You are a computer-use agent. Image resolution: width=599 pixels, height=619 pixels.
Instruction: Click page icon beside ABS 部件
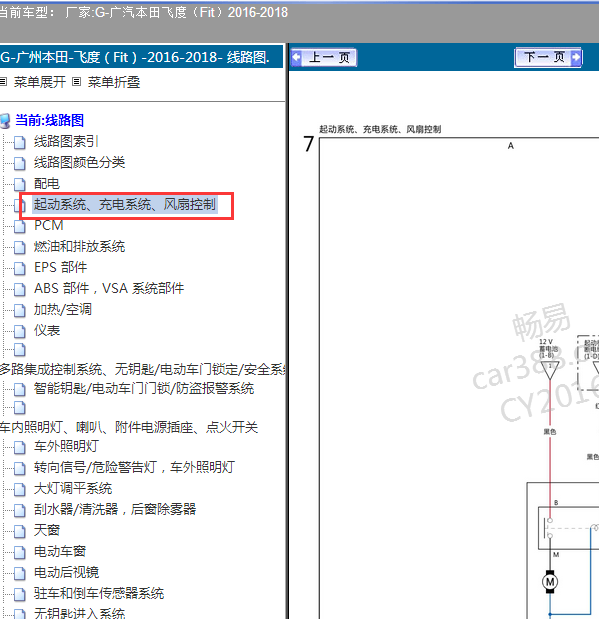click(20, 289)
